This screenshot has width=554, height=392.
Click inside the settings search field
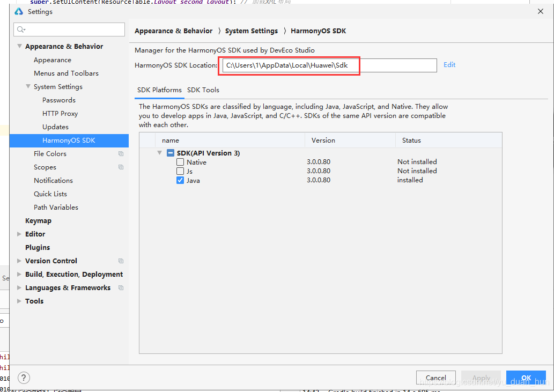pos(69,29)
